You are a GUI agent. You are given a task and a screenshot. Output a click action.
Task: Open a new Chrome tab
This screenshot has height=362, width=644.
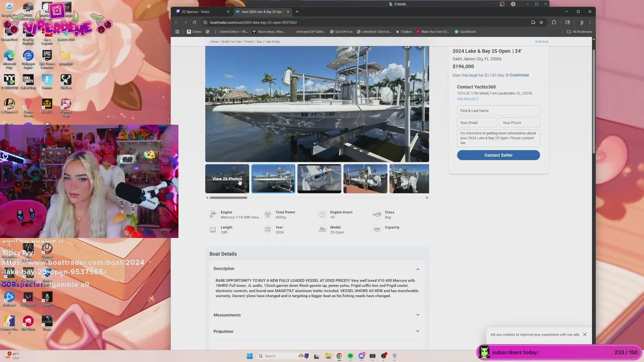tap(297, 12)
